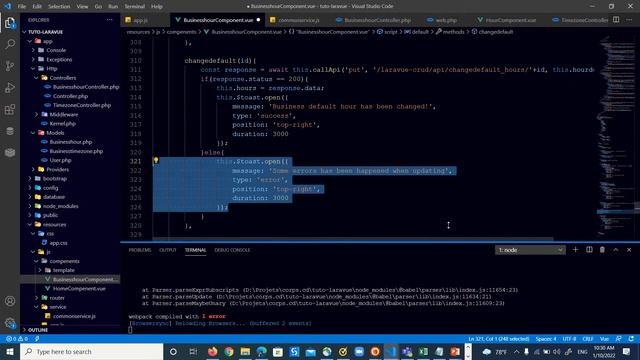Open PowerPoint from the taskbar
This screenshot has height=360, width=640.
point(455,351)
